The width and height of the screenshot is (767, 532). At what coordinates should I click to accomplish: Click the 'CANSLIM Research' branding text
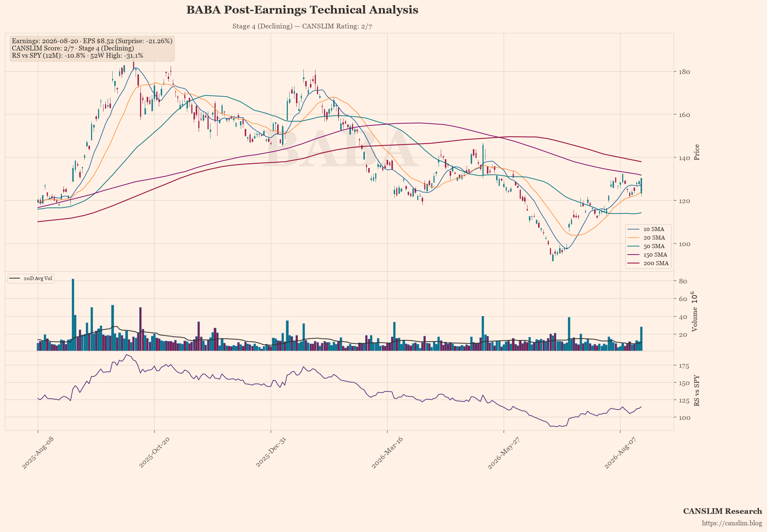[x=722, y=511]
